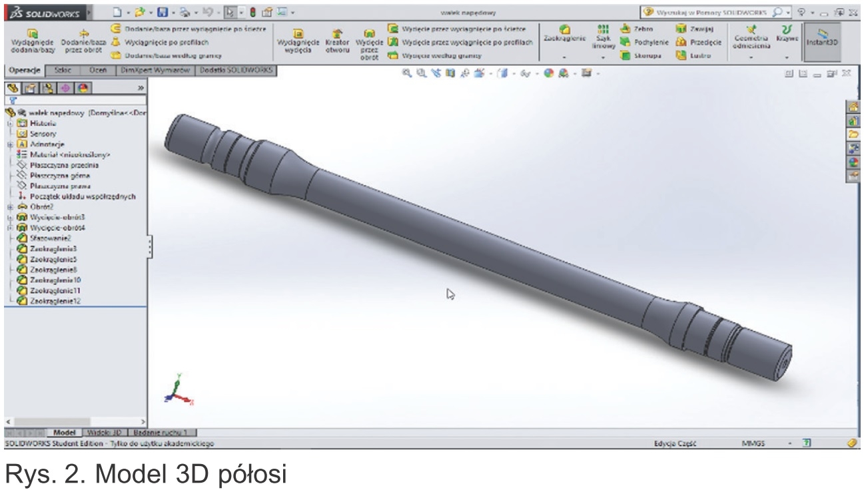Select Płaszczyzna przednia in the tree
The image size is (868, 496).
[x=56, y=164]
